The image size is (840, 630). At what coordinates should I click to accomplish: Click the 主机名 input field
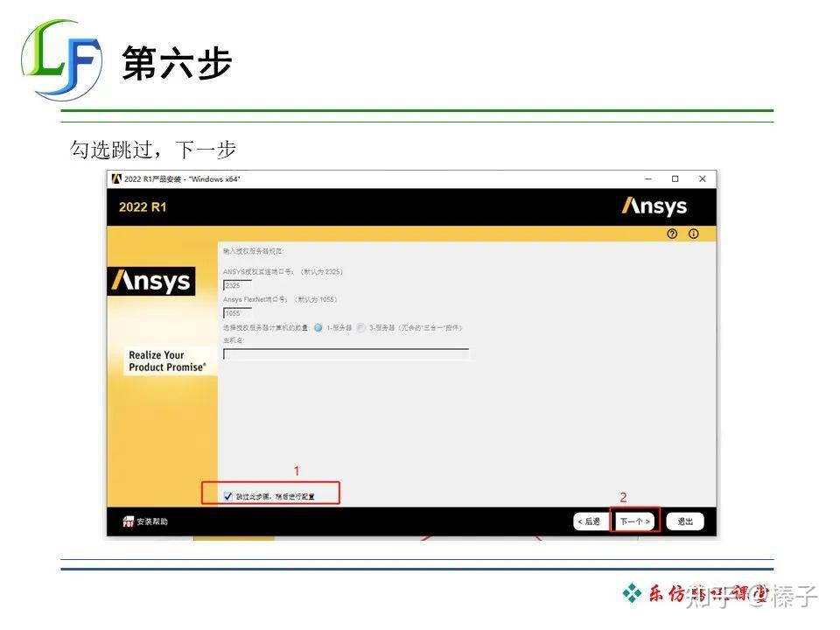pos(346,353)
